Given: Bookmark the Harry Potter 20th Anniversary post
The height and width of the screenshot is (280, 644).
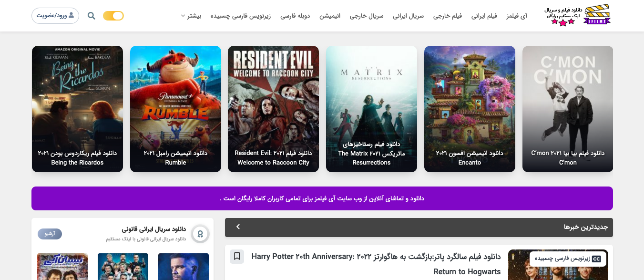Looking at the screenshot, I should [x=237, y=257].
